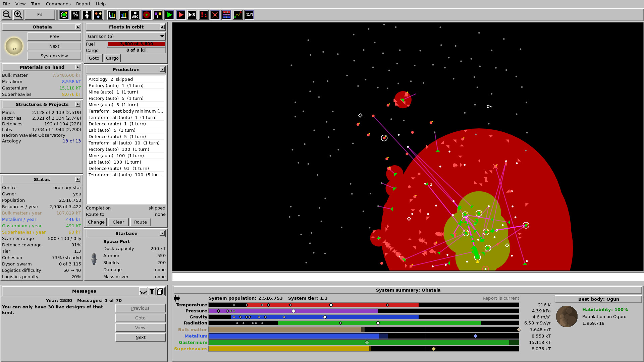Collapse the Status panel
Viewport: 644px width, 362px height.
click(x=78, y=179)
